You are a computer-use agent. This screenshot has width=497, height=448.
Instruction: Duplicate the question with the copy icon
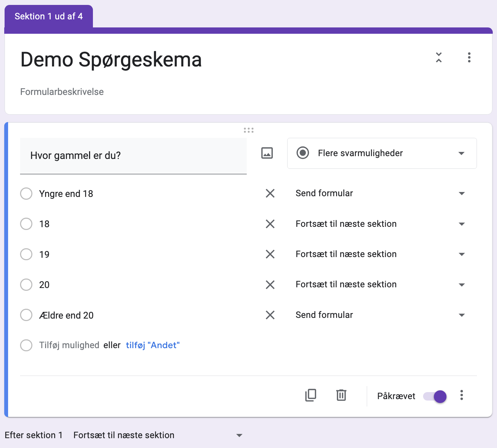pyautogui.click(x=310, y=395)
